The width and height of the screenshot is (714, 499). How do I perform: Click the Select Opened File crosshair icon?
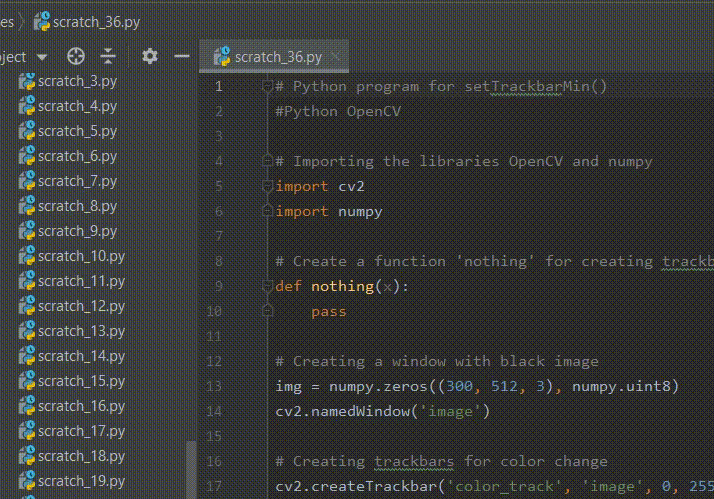click(x=76, y=56)
